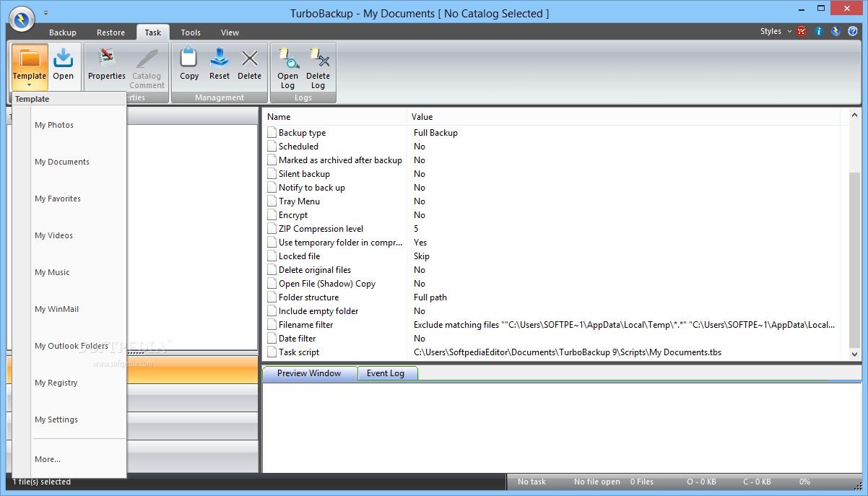
Task: Choose My Photos template
Action: [70, 125]
